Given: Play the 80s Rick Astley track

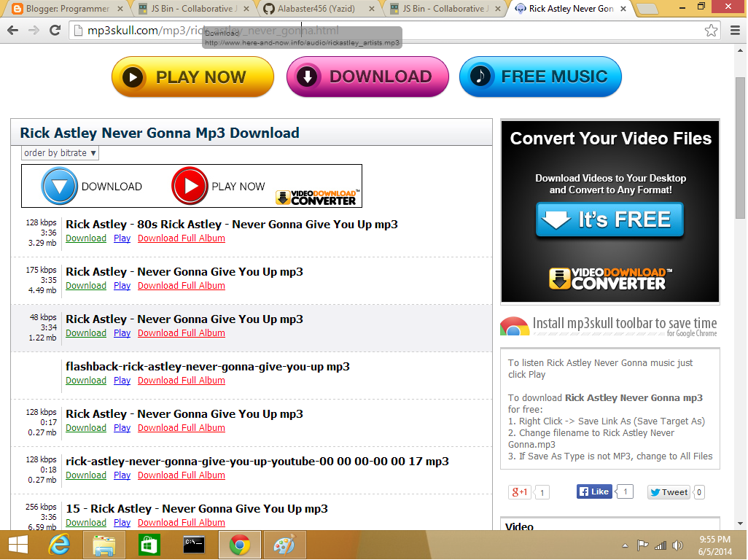Looking at the screenshot, I should click(x=122, y=238).
